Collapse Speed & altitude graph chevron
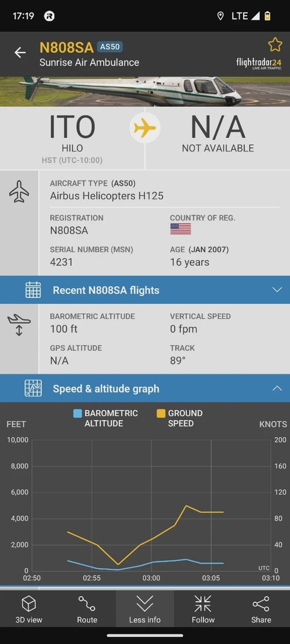The width and height of the screenshot is (290, 644). (x=277, y=388)
